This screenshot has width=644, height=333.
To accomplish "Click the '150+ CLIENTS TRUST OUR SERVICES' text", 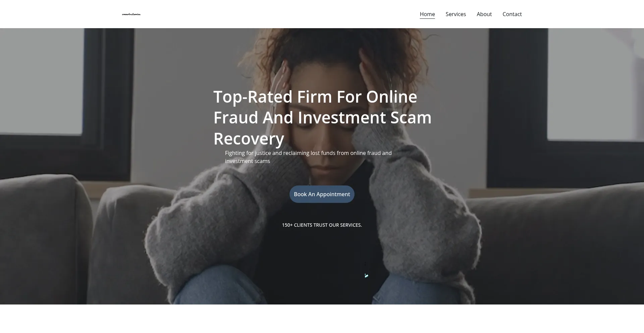I will coord(322,225).
